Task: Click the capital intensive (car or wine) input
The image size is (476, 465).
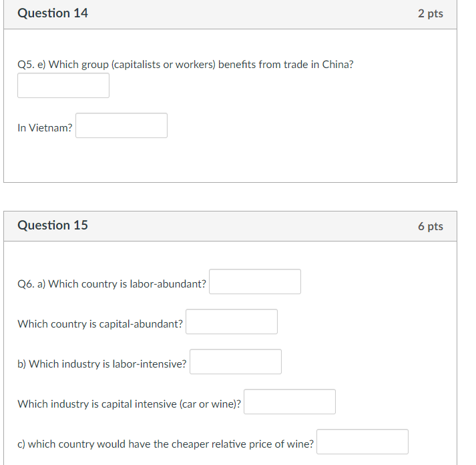Action: tap(289, 402)
